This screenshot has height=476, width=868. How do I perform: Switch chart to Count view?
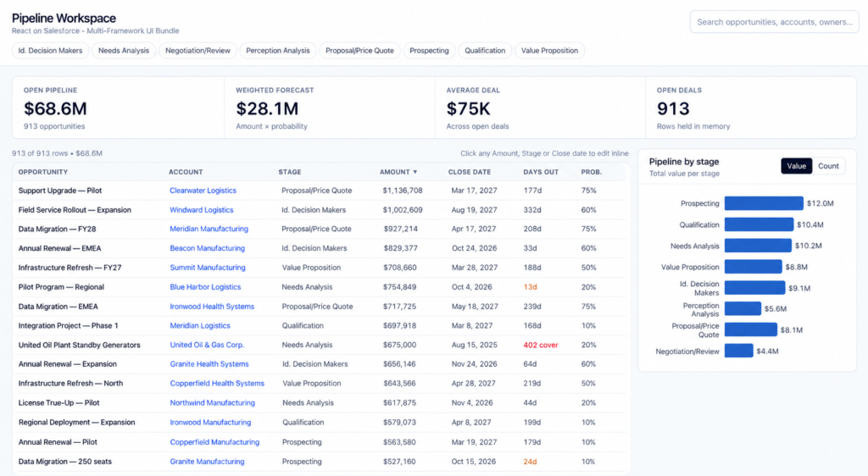(x=828, y=166)
